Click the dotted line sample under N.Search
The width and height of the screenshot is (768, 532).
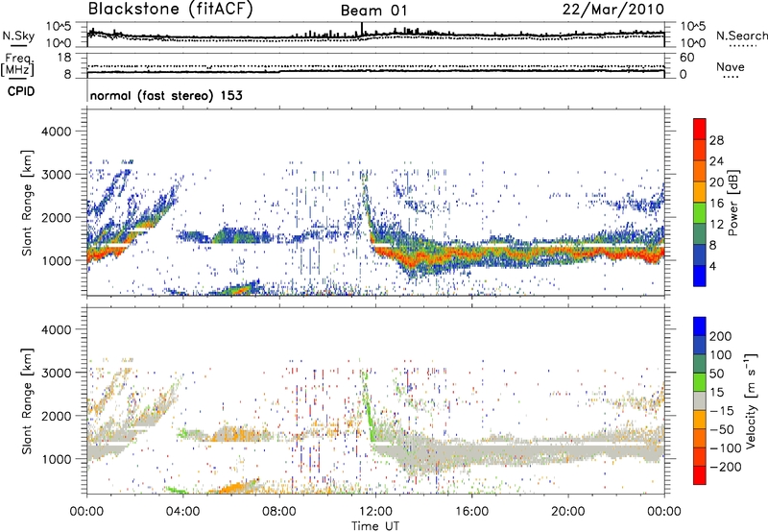[742, 46]
